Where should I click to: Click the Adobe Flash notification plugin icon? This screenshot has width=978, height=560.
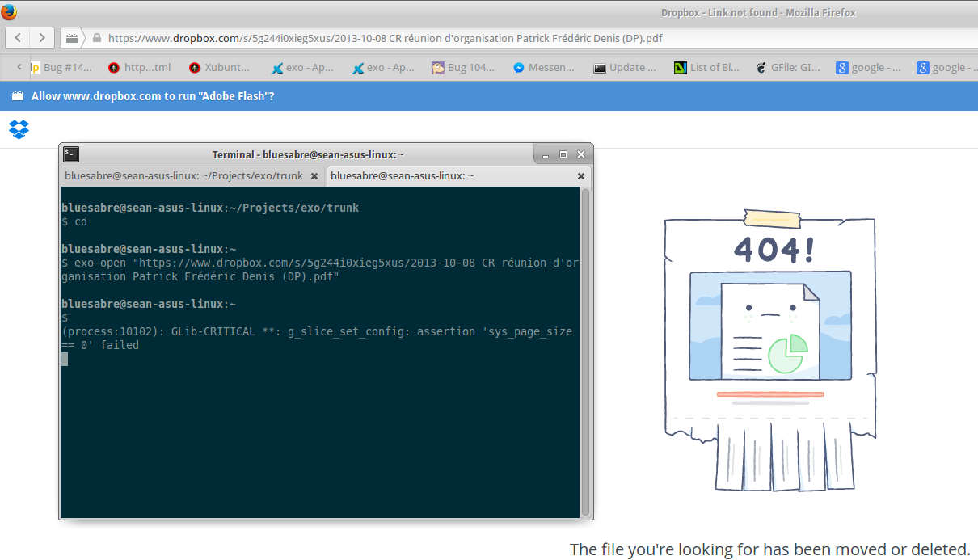[17, 96]
